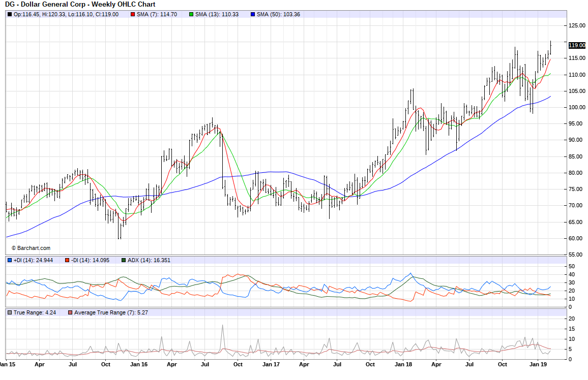Click the 'Jan 19' date axis label
Image resolution: width=588 pixels, height=380 pixels.
pos(537,364)
